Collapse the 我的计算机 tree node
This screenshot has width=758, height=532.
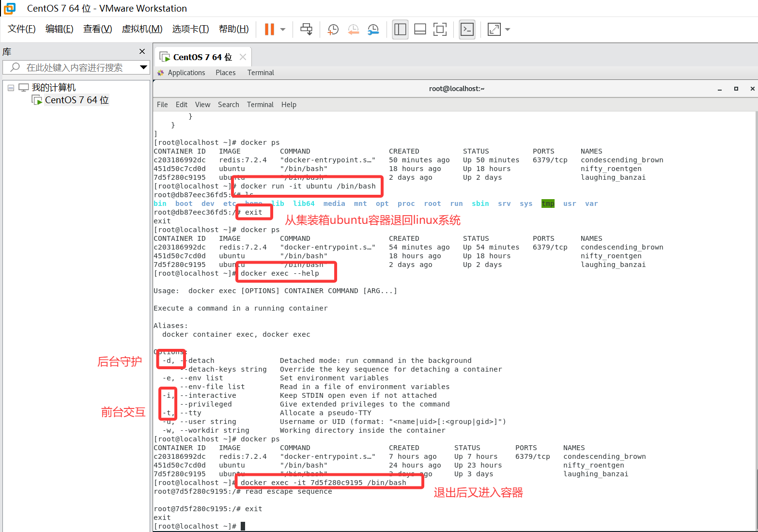pyautogui.click(x=11, y=87)
